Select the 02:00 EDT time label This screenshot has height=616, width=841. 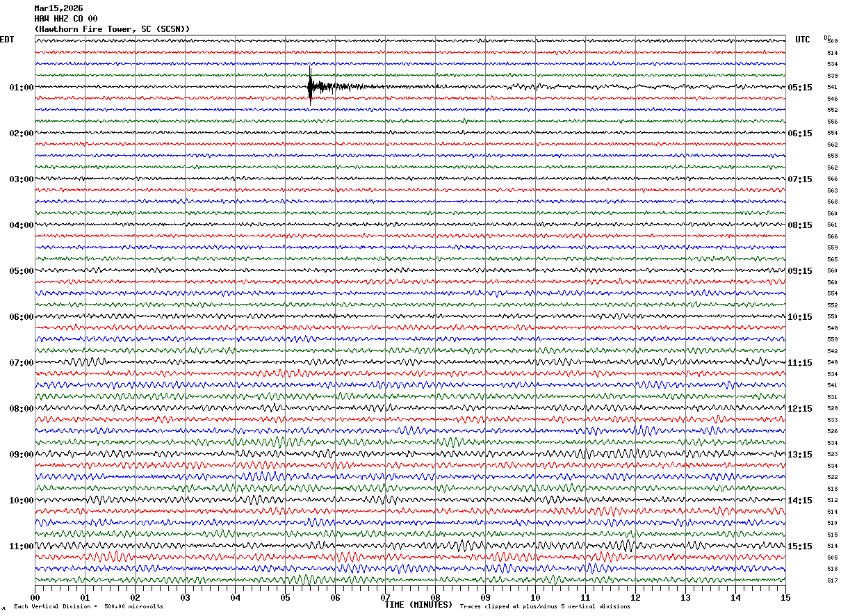point(22,133)
